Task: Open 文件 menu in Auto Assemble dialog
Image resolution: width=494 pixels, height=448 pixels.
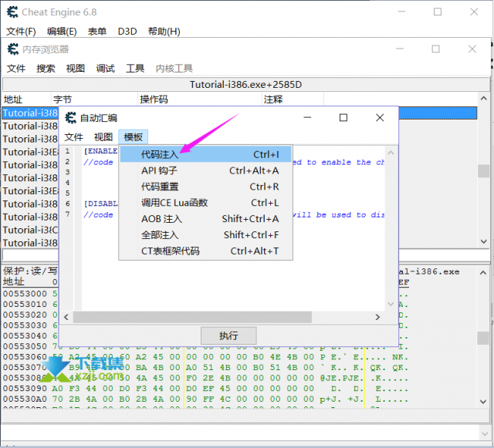Action: pos(74,137)
